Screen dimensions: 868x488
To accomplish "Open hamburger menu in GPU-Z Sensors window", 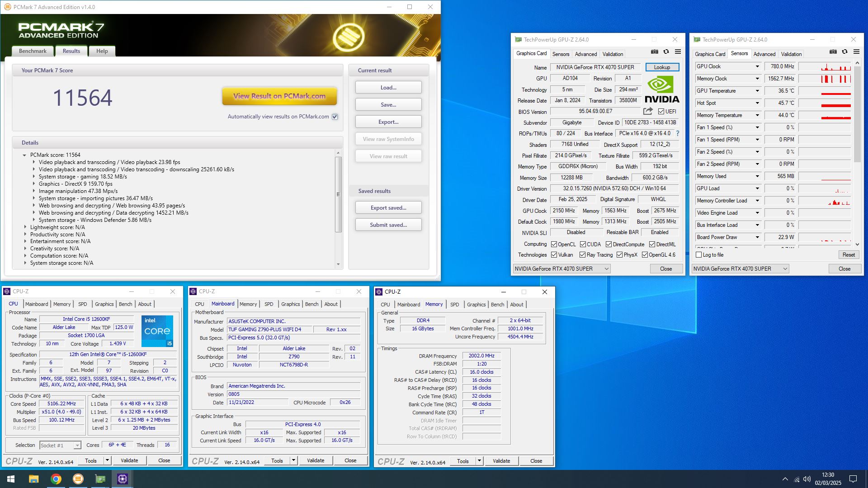I will tap(856, 52).
